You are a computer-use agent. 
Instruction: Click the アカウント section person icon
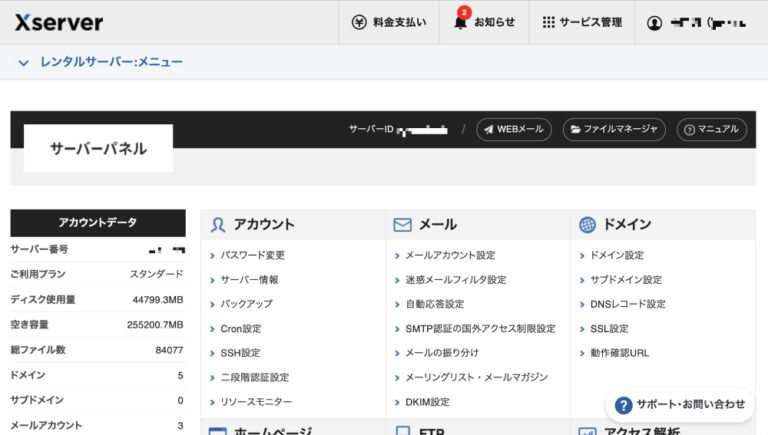pyautogui.click(x=218, y=225)
